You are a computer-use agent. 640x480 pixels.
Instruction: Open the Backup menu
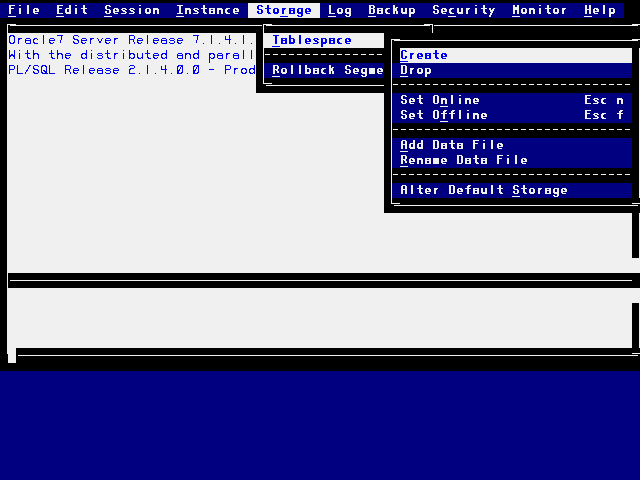[x=392, y=10]
